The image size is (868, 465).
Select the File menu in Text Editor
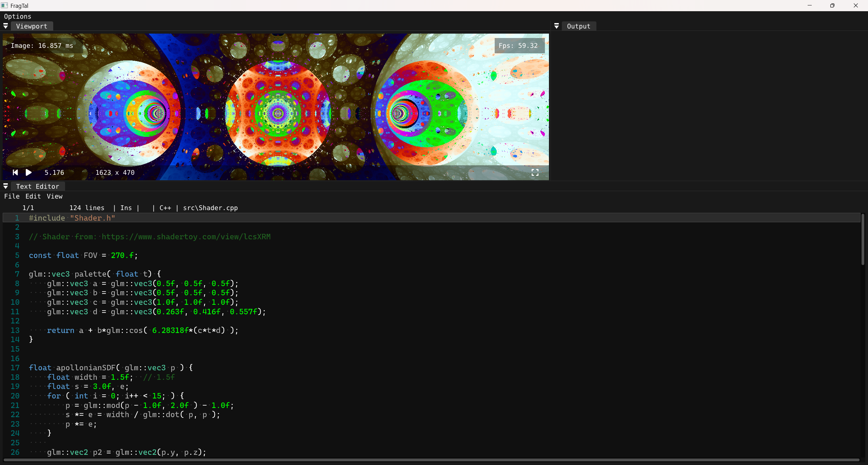12,196
